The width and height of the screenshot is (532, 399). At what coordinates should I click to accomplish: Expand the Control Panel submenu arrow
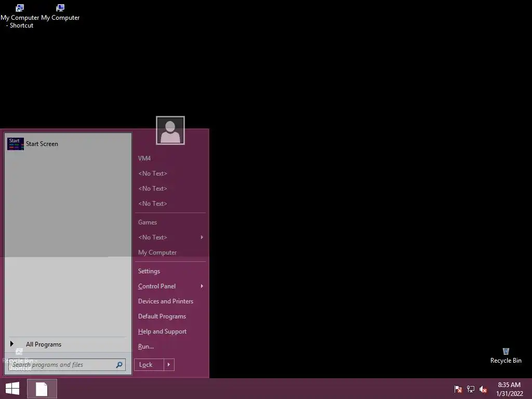(202, 286)
